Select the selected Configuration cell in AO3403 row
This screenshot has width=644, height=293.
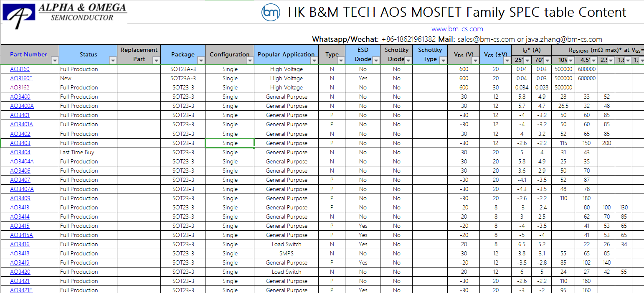click(230, 143)
